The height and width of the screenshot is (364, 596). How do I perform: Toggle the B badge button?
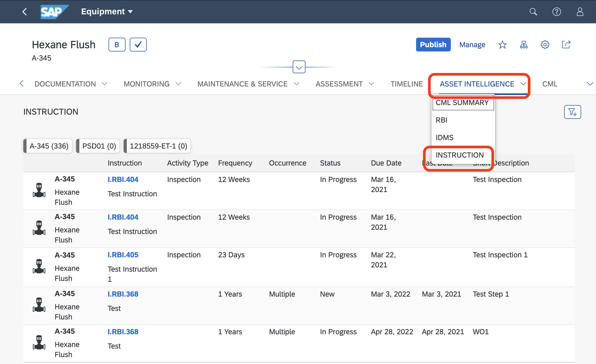117,45
